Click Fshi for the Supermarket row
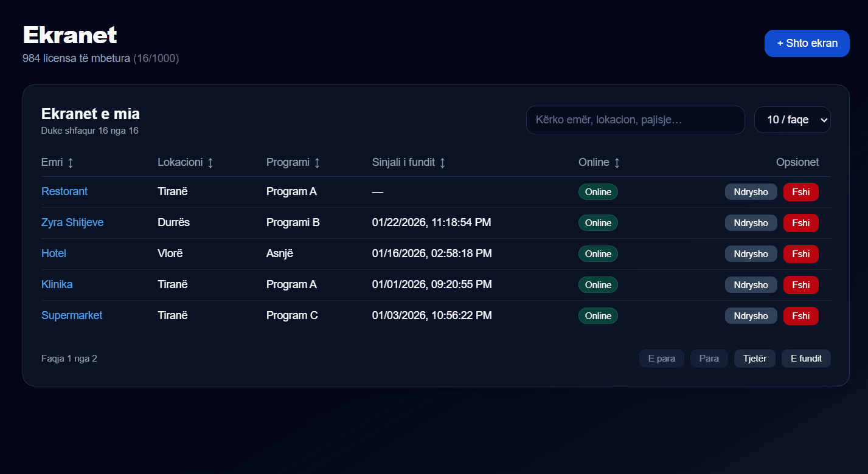Screen dimensions: 868x474 tap(801, 315)
